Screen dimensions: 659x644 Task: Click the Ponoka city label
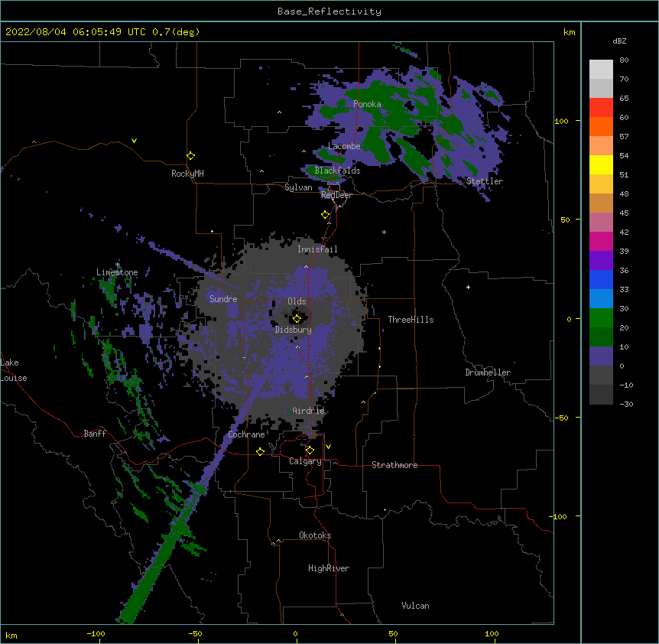click(367, 104)
